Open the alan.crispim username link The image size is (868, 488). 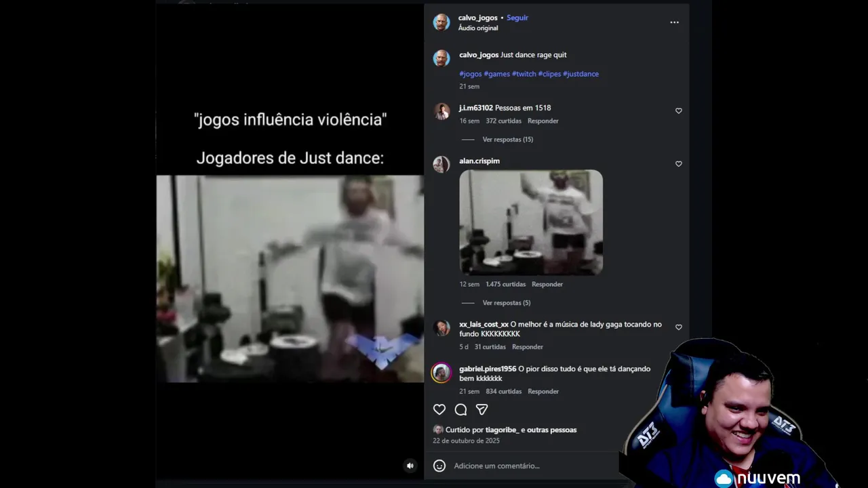479,161
